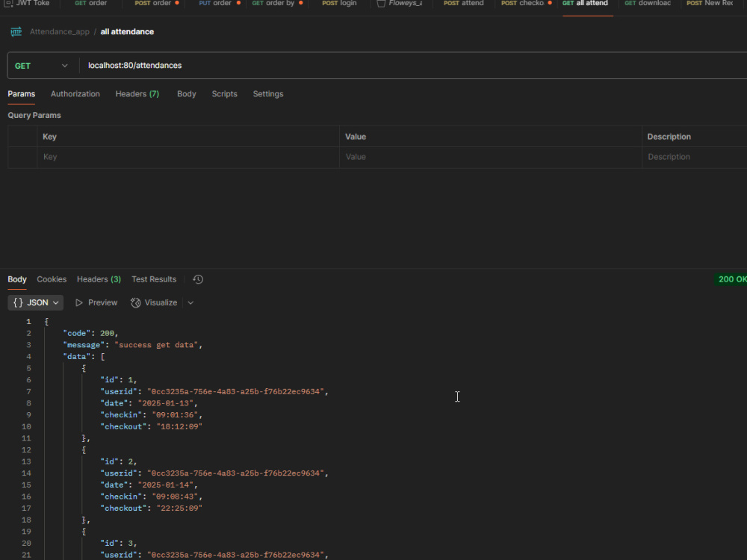Click the 200 OK status badge
This screenshot has width=747, height=560.
tap(732, 279)
